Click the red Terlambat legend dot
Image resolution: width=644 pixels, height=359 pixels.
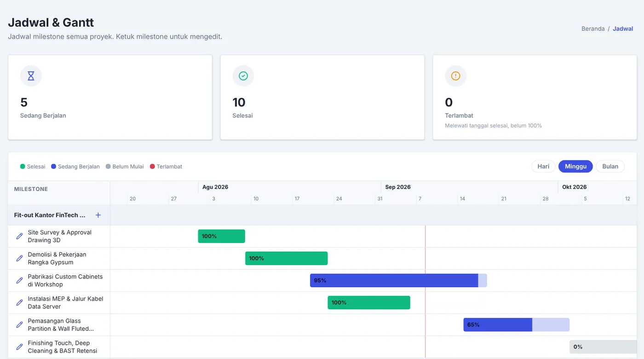coord(152,167)
